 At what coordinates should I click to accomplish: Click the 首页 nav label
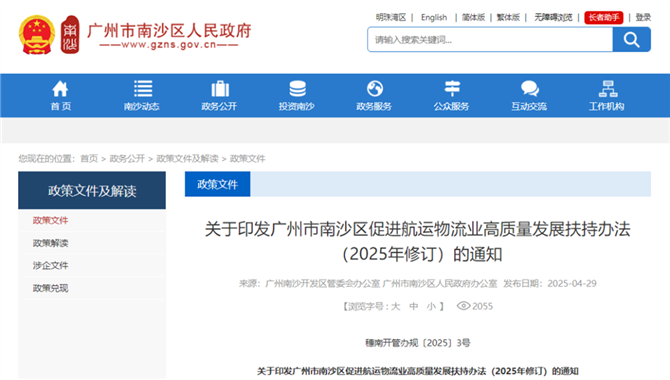61,106
